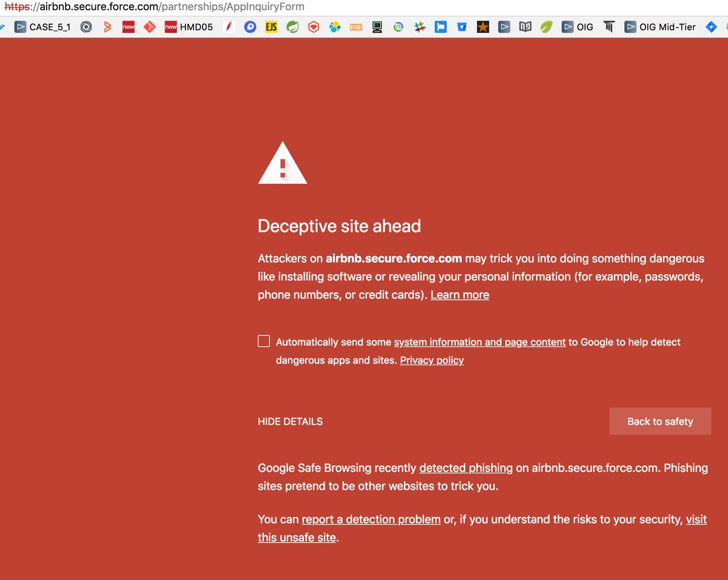Image resolution: width=728 pixels, height=580 pixels.
Task: Collapse warning with HIDE DETAILS
Action: [290, 422]
